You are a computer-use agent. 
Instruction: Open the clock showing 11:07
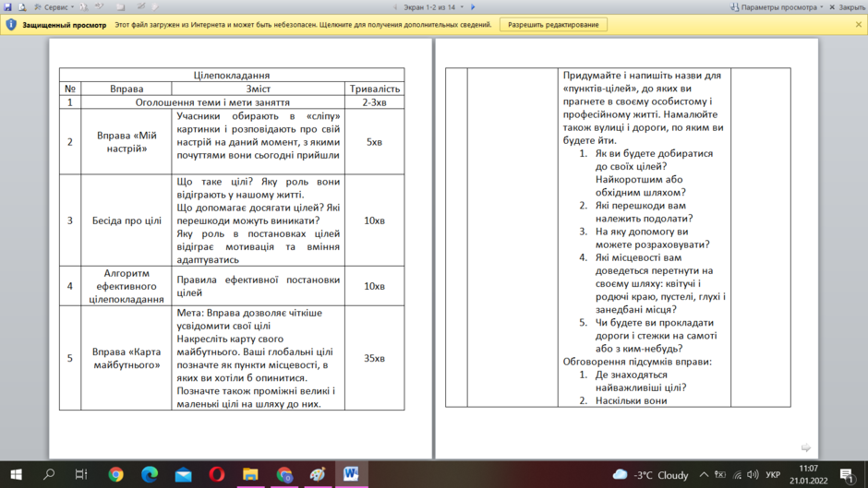(x=808, y=475)
